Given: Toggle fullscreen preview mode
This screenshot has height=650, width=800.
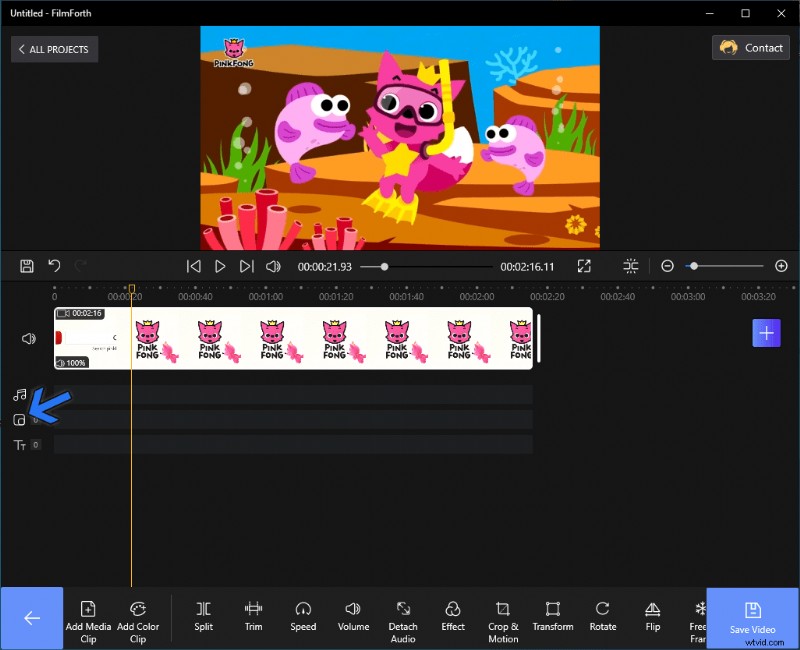Looking at the screenshot, I should click(x=583, y=266).
